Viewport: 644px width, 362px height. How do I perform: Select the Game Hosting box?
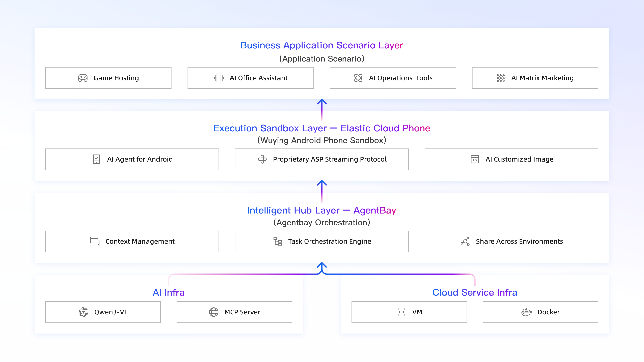coord(108,78)
